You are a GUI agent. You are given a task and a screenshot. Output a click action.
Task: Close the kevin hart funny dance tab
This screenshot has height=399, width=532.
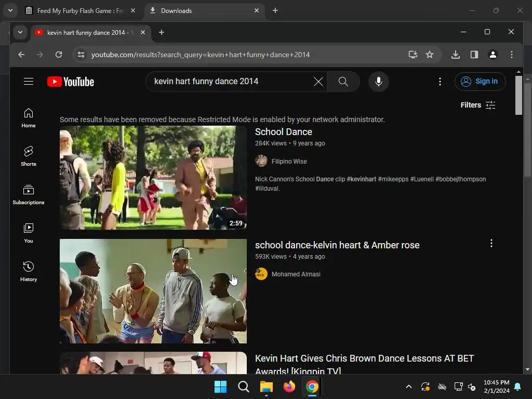[143, 33]
